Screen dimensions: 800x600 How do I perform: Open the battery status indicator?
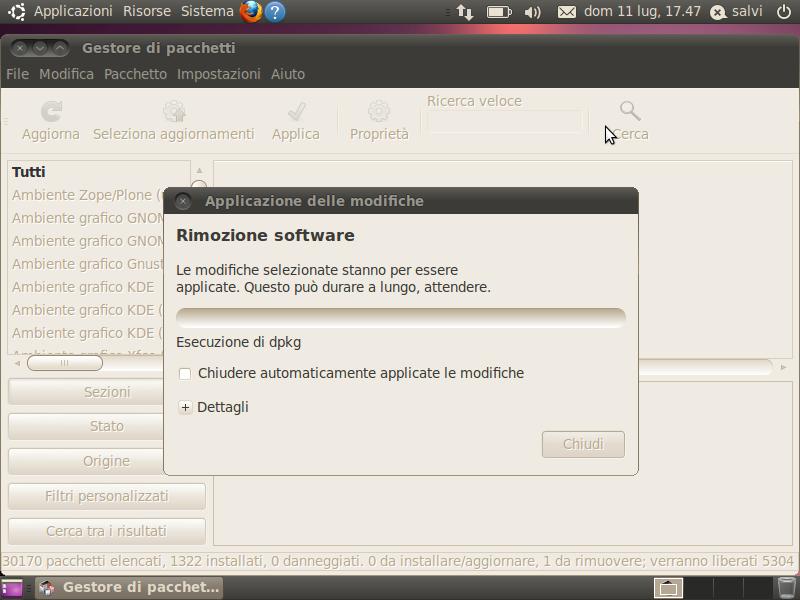(x=499, y=12)
